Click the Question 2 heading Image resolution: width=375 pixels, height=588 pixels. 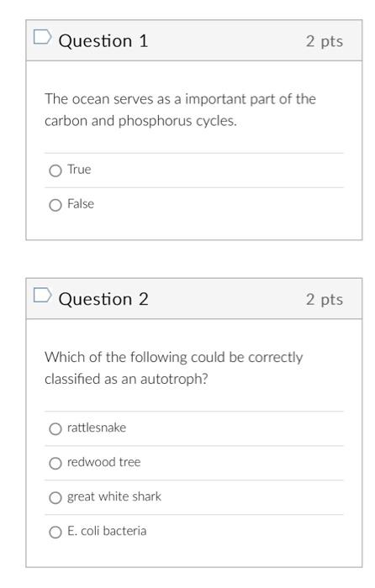103,299
